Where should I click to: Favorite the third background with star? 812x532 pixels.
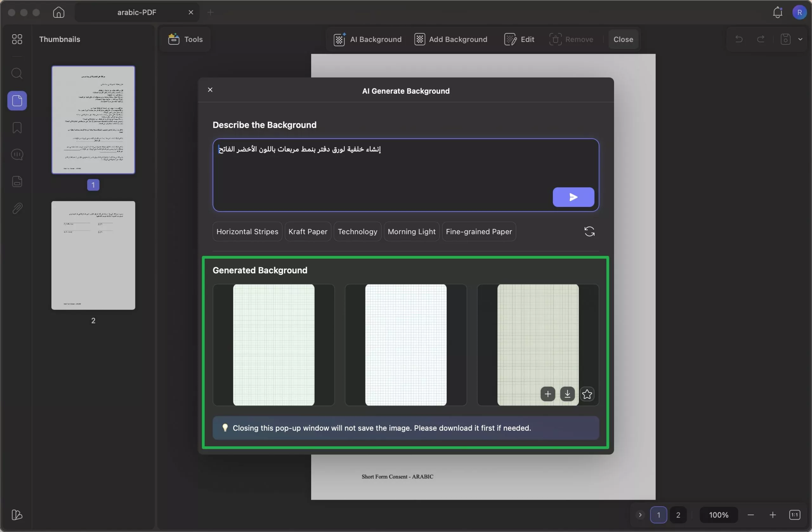coord(587,394)
